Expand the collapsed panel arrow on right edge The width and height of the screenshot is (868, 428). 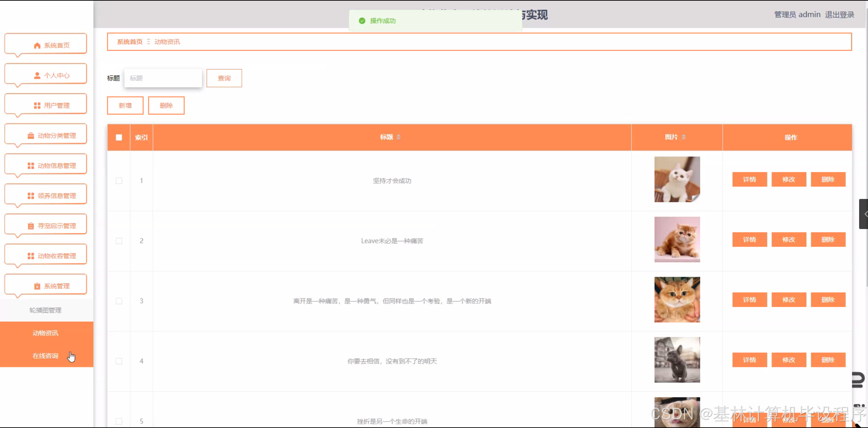[x=864, y=214]
